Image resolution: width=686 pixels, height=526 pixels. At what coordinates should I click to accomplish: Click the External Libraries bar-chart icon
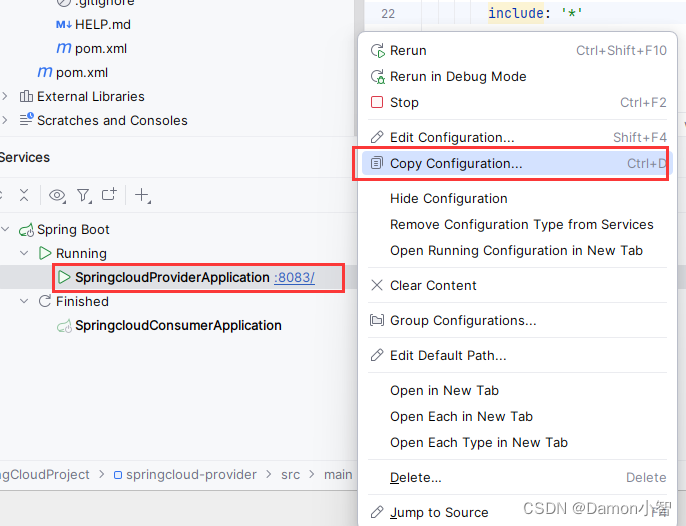click(26, 96)
